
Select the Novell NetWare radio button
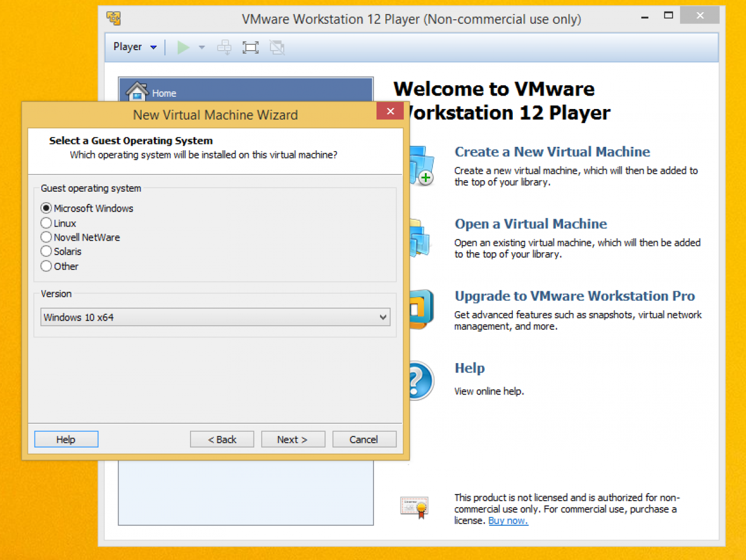point(47,237)
